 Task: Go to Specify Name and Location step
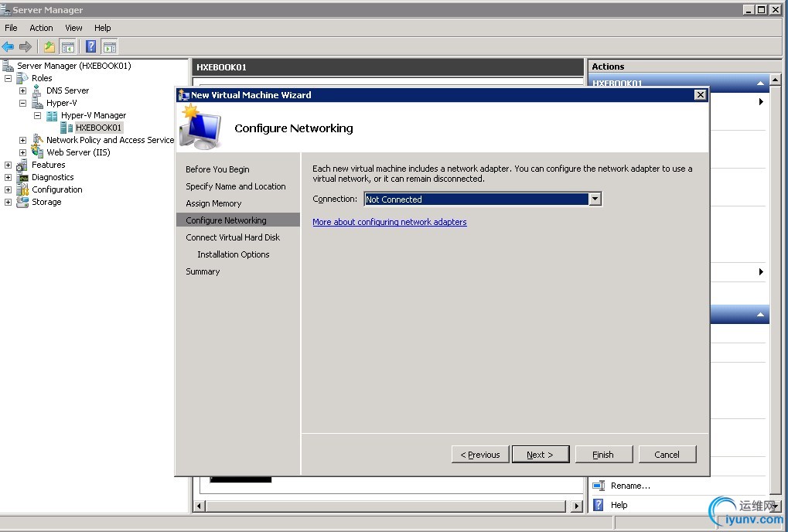pyautogui.click(x=236, y=186)
